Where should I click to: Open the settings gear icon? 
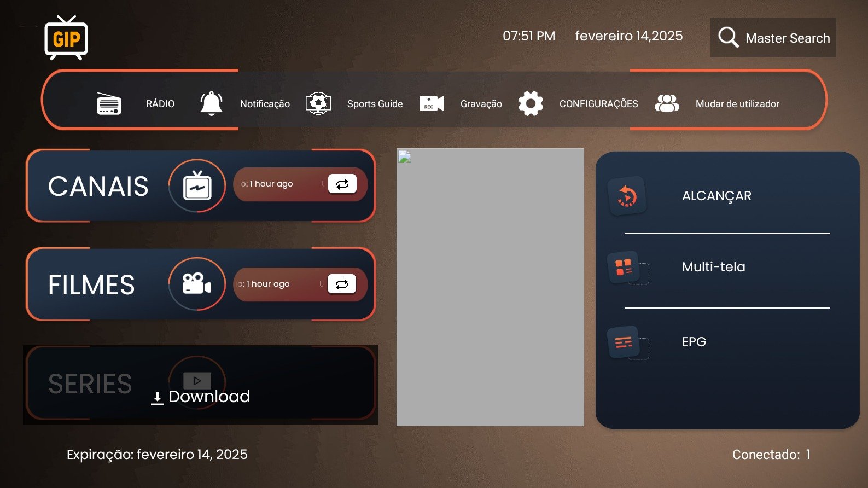point(531,103)
